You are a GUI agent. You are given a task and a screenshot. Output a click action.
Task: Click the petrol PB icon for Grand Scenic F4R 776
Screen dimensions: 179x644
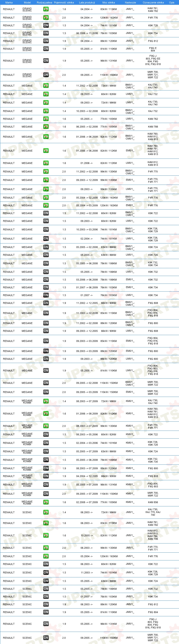coord(46,18)
